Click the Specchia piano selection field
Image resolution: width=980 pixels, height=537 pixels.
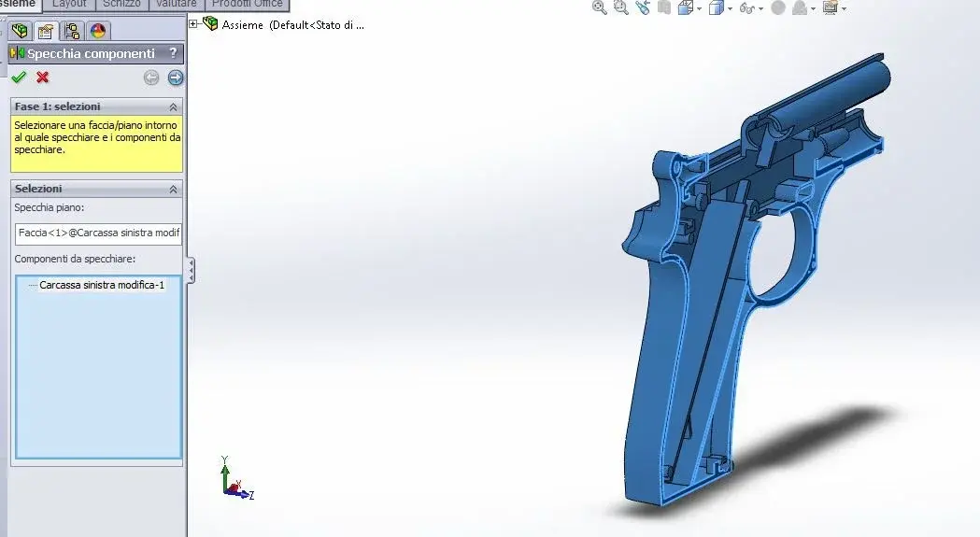click(98, 233)
